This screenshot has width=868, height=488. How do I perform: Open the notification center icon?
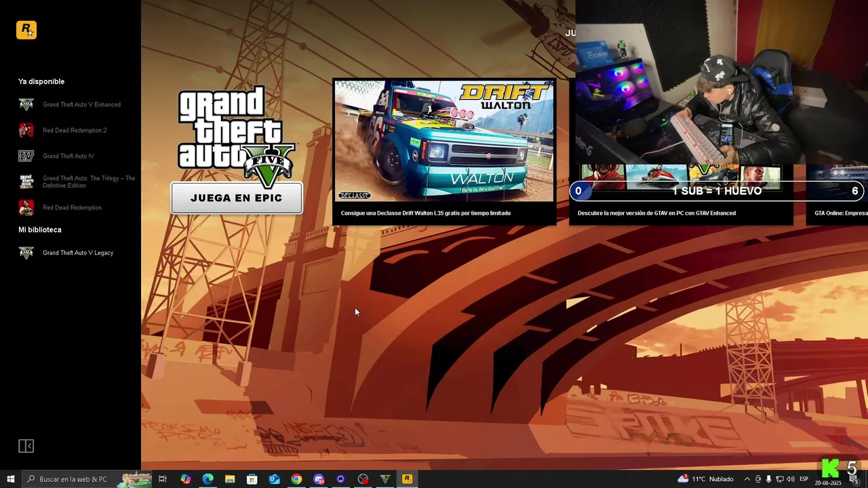point(854,479)
